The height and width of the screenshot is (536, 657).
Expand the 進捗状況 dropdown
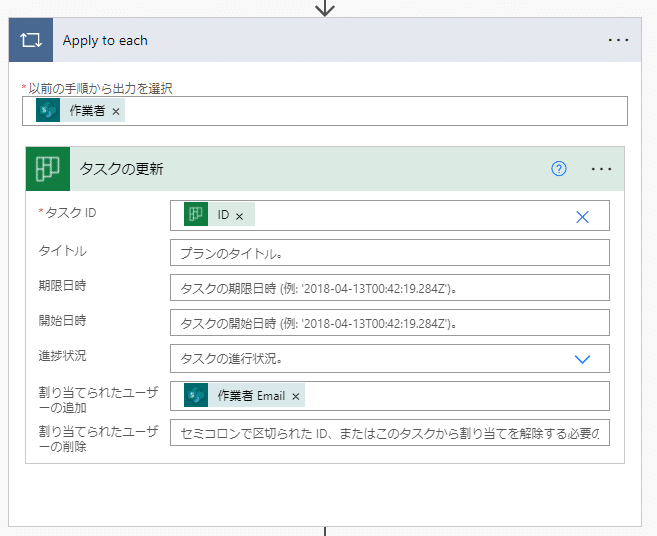[582, 359]
